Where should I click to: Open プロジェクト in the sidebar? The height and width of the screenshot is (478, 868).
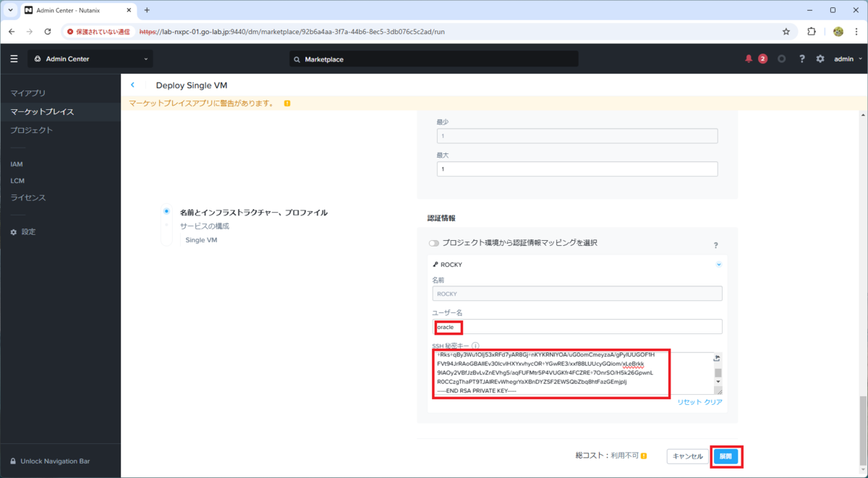[x=31, y=130]
